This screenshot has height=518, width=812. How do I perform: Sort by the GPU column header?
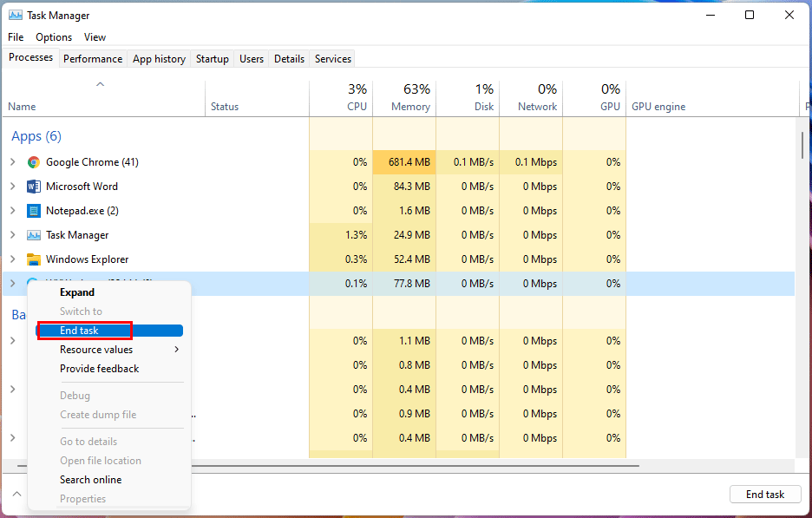[x=594, y=99]
